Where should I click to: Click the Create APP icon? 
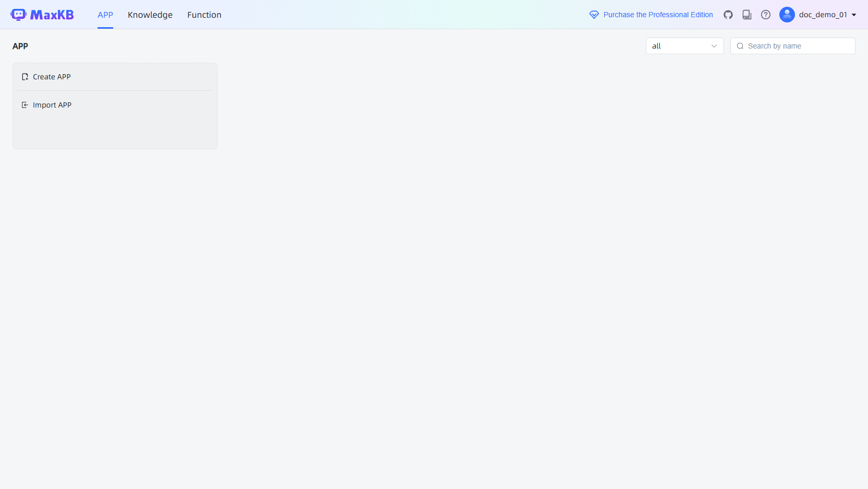pos(25,77)
